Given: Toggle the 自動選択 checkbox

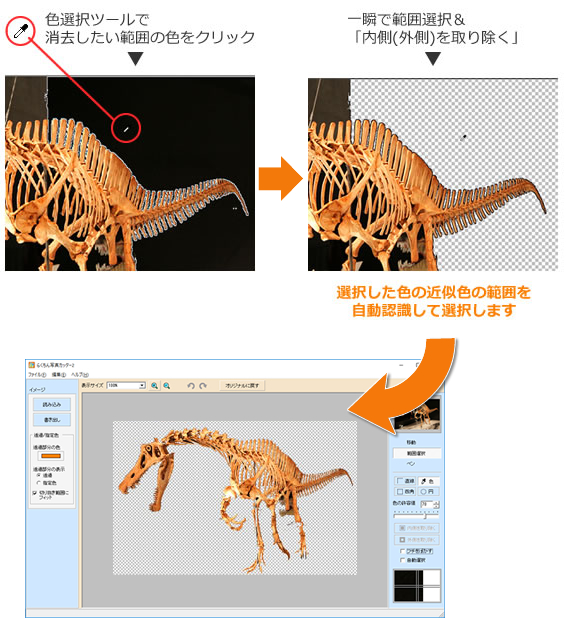Looking at the screenshot, I should [402, 560].
